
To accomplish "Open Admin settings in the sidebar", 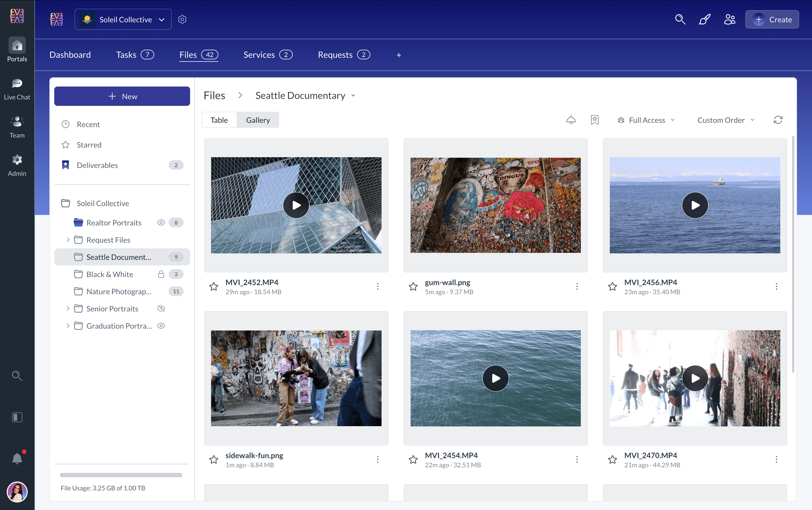I will pos(17,165).
